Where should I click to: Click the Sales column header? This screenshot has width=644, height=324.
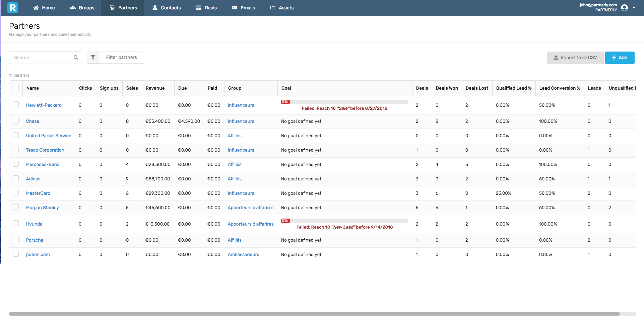132,88
